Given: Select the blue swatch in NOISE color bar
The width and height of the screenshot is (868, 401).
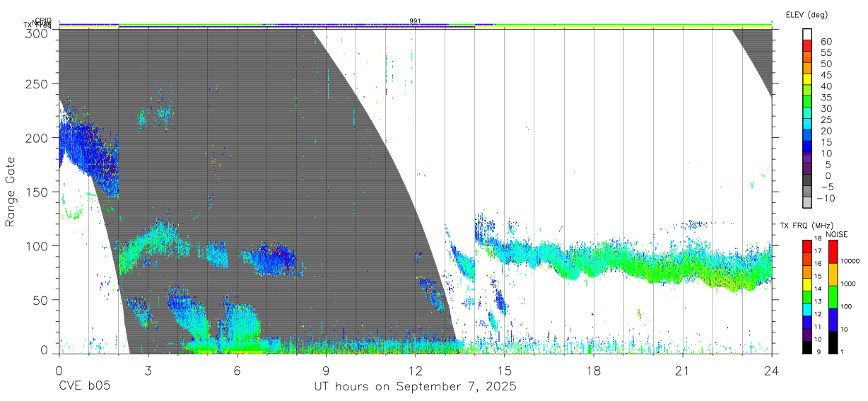Looking at the screenshot, I should point(833,320).
